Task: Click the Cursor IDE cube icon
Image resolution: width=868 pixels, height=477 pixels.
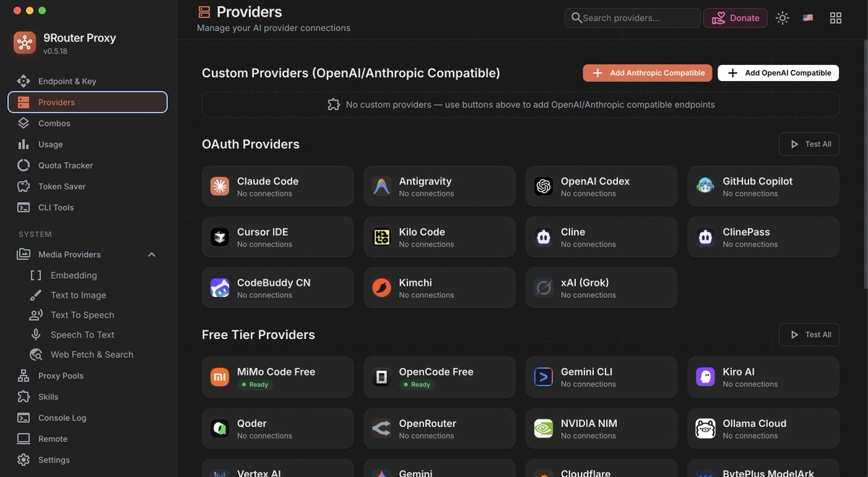Action: click(220, 237)
